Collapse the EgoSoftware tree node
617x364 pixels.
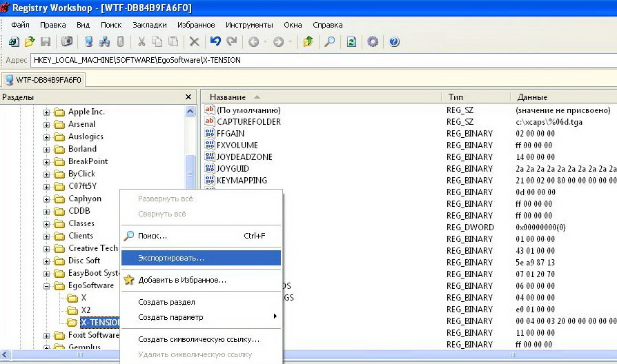(47, 285)
